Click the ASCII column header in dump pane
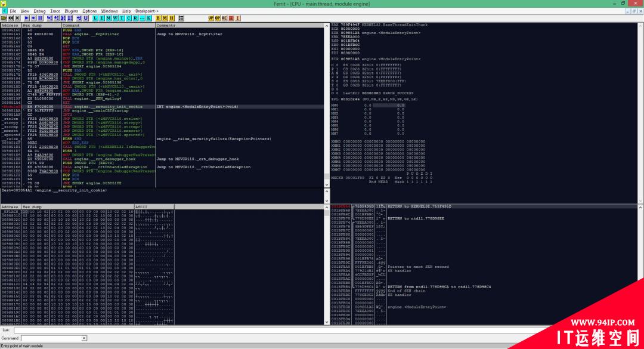644x349 pixels. pos(154,207)
